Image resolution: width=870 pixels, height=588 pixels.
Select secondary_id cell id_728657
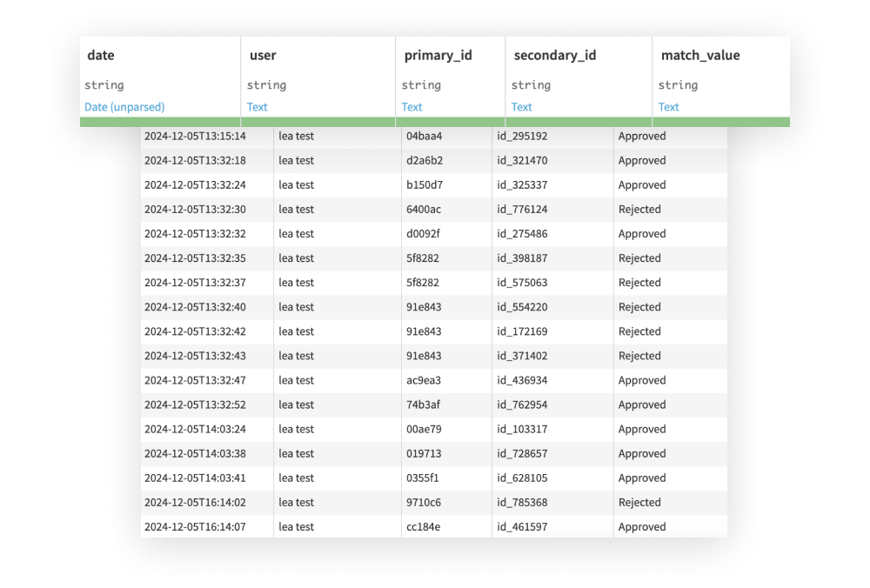coord(522,454)
